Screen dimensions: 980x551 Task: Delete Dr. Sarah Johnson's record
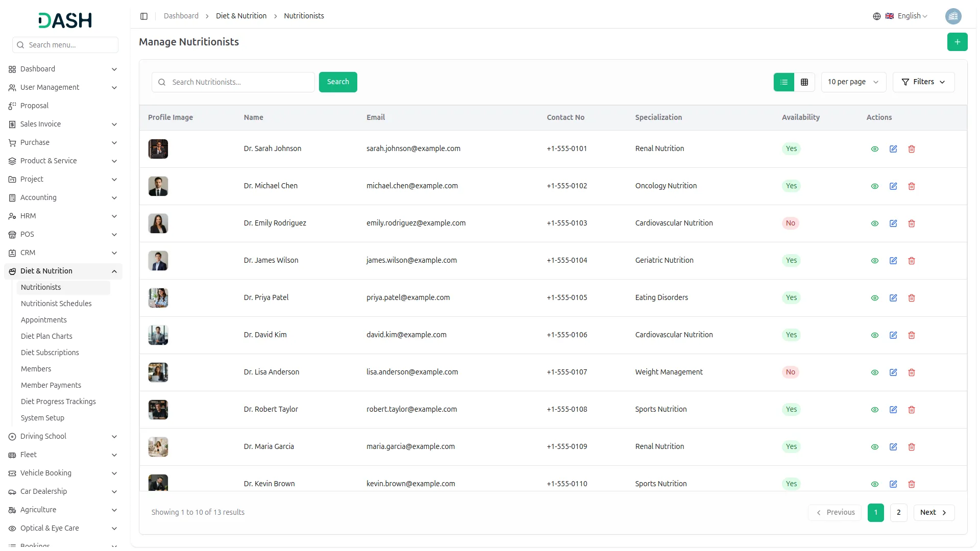[912, 149]
